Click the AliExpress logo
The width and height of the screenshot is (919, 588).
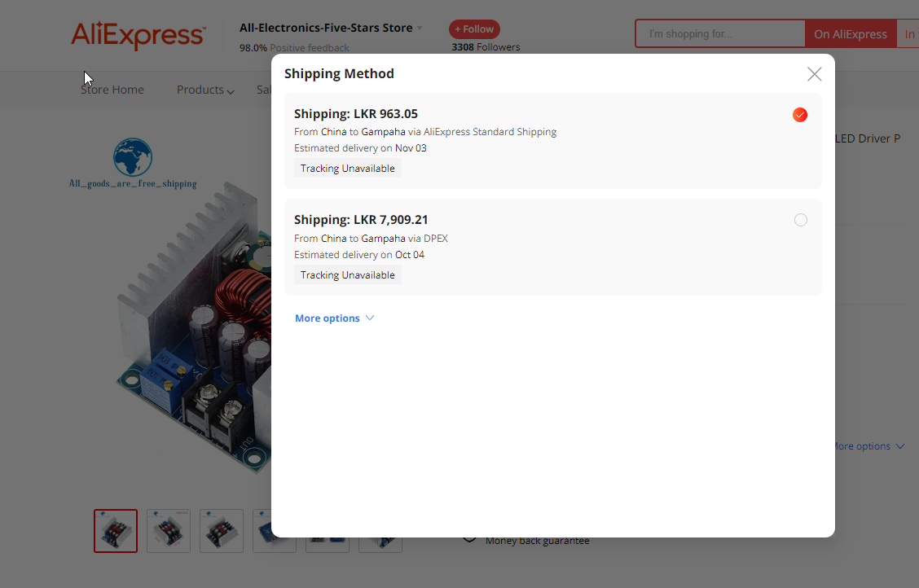tap(139, 34)
